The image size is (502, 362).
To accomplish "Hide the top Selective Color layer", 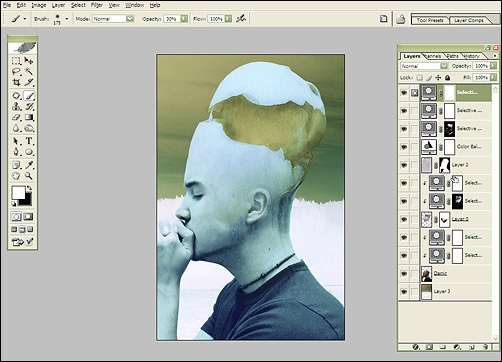I will click(404, 92).
